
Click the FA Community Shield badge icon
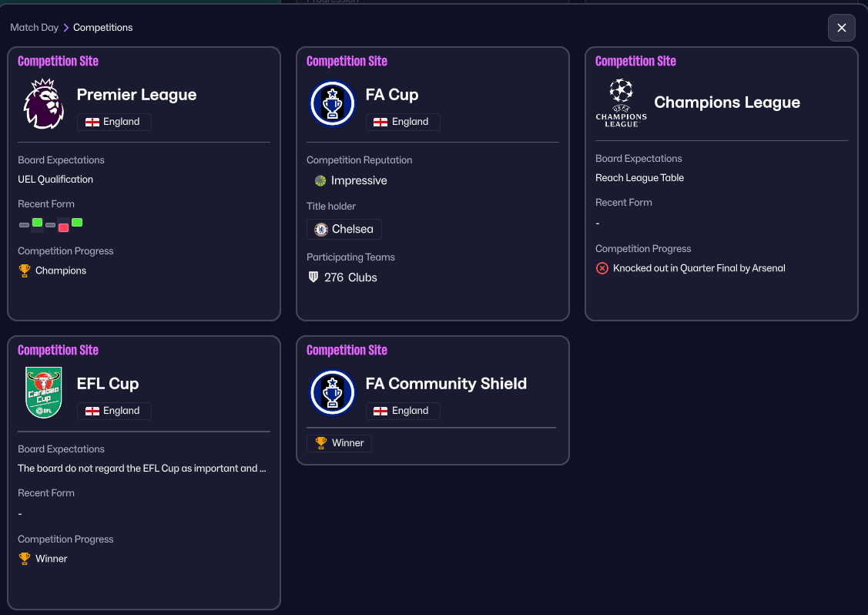pos(332,392)
